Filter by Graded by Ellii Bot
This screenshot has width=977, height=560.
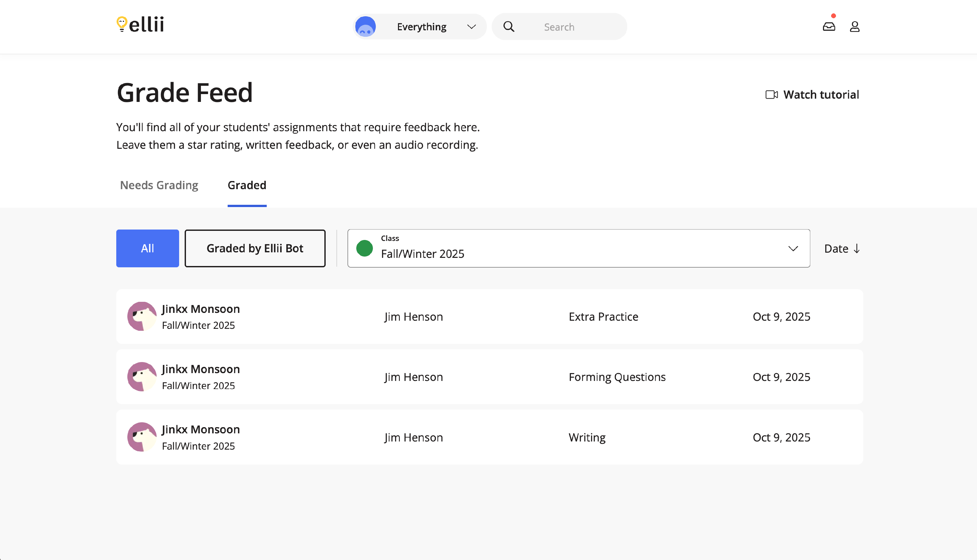255,248
